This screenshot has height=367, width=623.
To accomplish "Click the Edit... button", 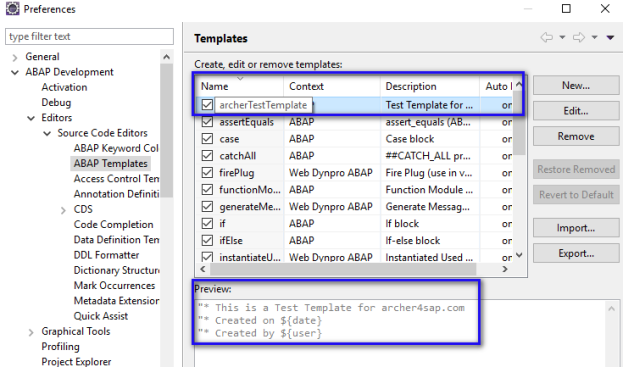I will click(x=576, y=111).
